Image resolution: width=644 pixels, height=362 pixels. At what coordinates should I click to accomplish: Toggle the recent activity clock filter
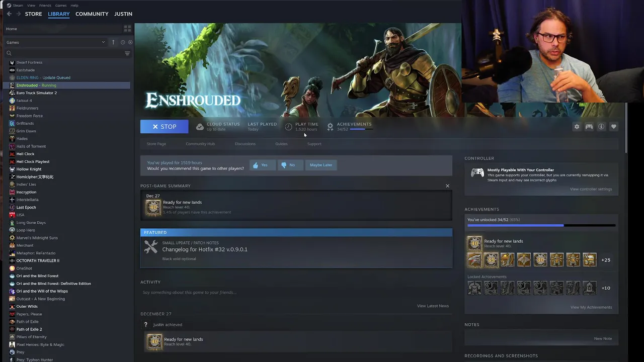[122, 42]
